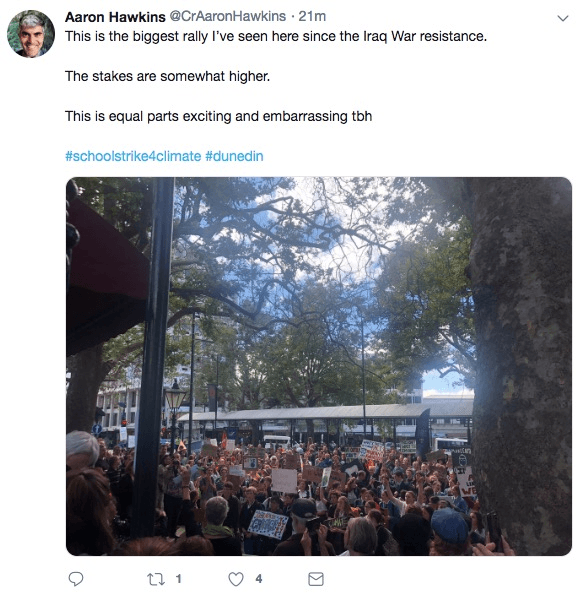
Task: Click the white blank placard in the photo
Action: (x=284, y=481)
